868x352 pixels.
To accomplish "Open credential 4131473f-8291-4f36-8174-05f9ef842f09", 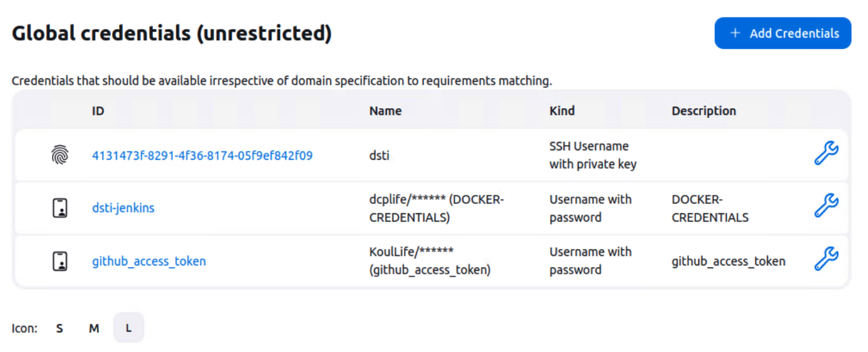I will [202, 155].
